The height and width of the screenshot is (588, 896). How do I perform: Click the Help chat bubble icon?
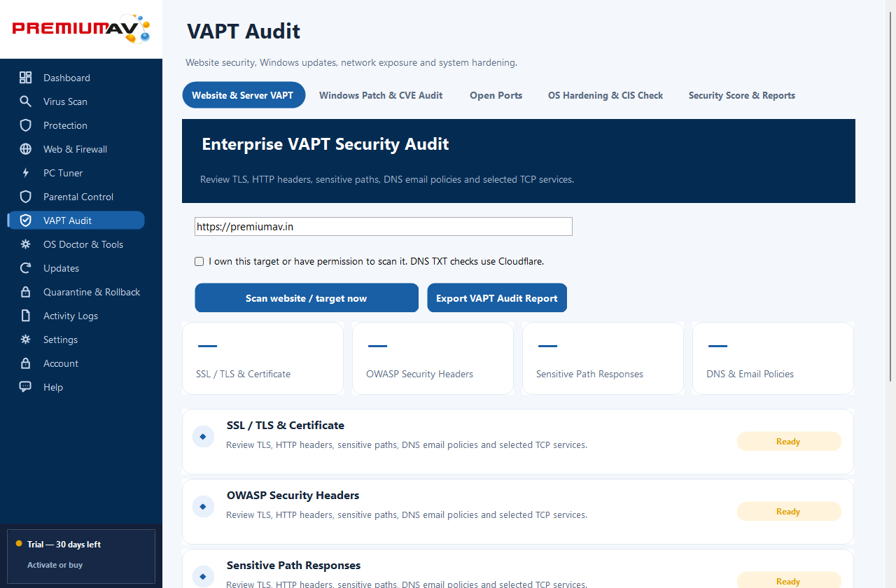[x=26, y=387]
